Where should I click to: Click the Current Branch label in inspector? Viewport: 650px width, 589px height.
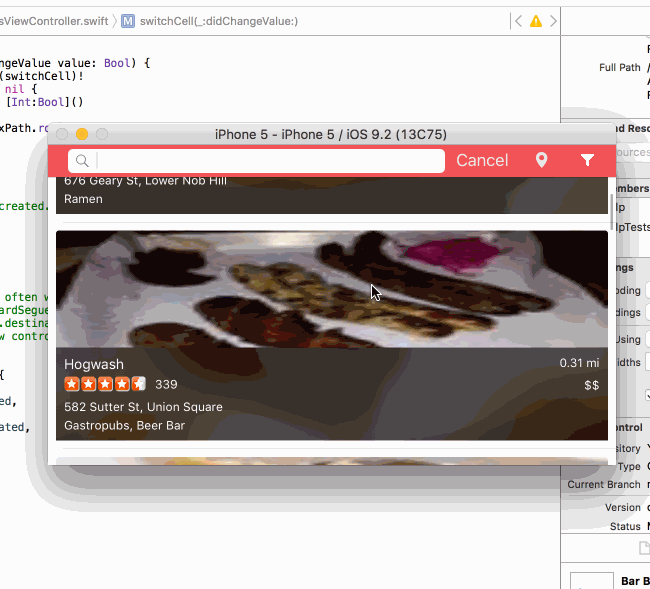point(604,485)
